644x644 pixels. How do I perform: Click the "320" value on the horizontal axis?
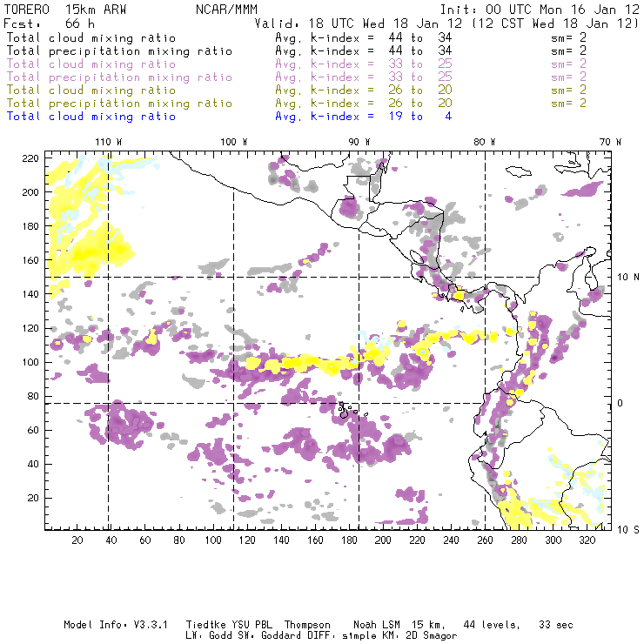(x=587, y=540)
